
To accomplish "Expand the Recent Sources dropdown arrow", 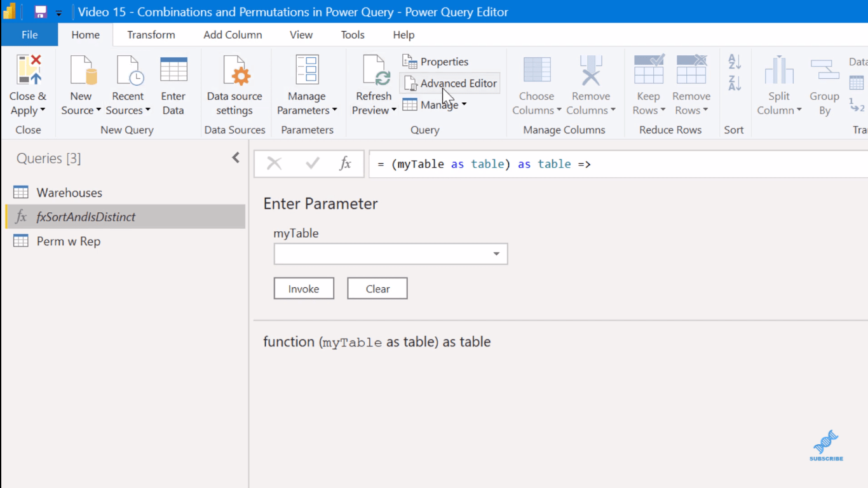I will (x=147, y=111).
